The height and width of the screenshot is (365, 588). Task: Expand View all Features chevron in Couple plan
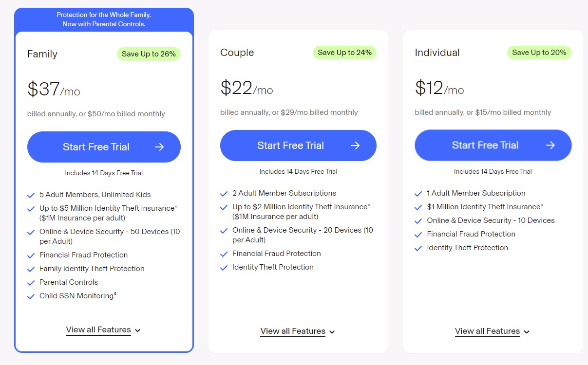click(x=332, y=332)
